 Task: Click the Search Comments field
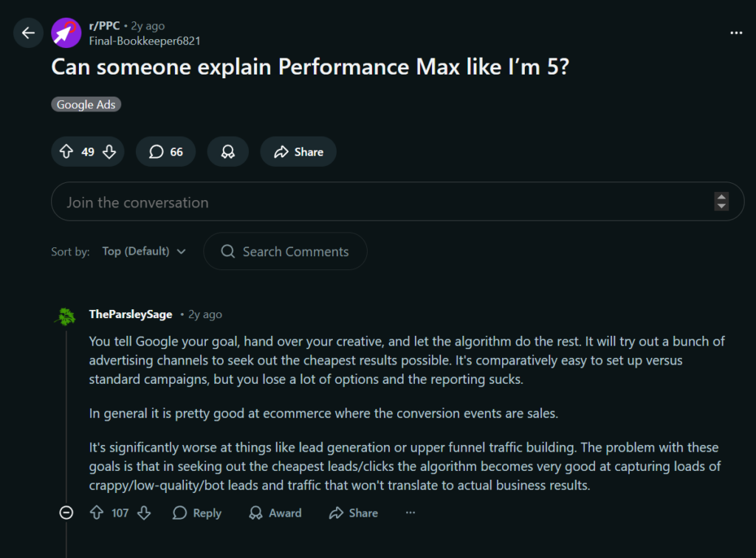(x=295, y=252)
